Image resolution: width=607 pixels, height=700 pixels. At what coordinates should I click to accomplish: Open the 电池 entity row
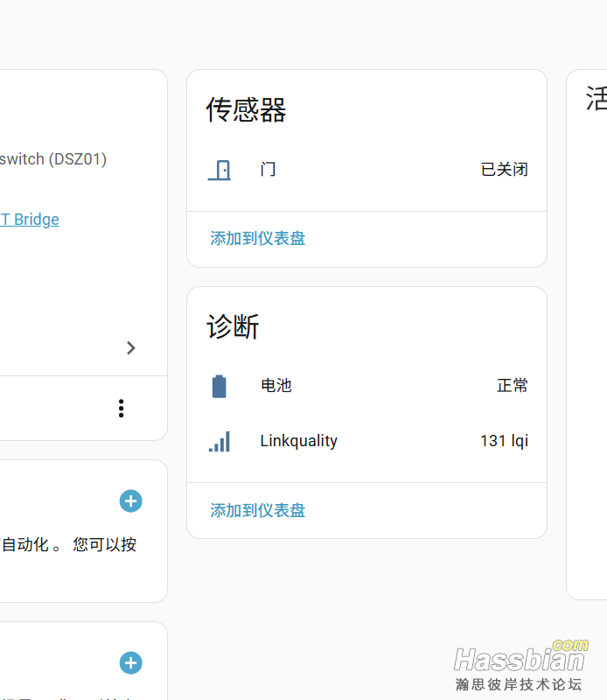(276, 386)
